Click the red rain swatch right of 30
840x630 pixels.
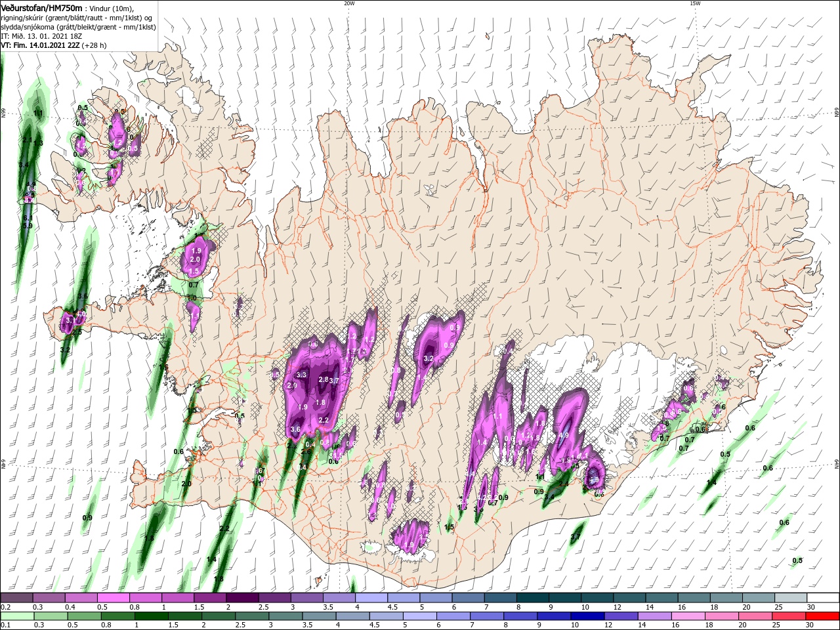click(x=822, y=616)
